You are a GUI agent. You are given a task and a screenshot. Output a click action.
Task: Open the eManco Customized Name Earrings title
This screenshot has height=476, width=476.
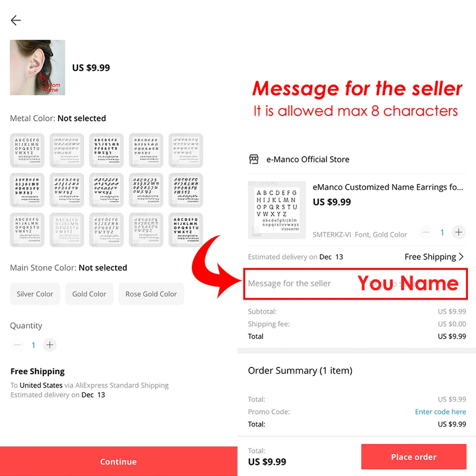pyautogui.click(x=388, y=187)
